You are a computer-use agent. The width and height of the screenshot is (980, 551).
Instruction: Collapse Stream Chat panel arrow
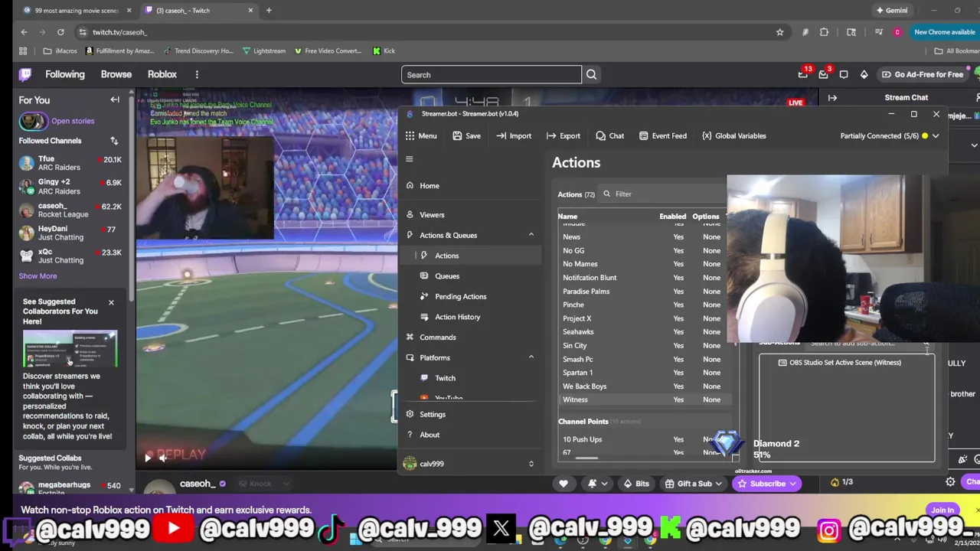point(832,98)
